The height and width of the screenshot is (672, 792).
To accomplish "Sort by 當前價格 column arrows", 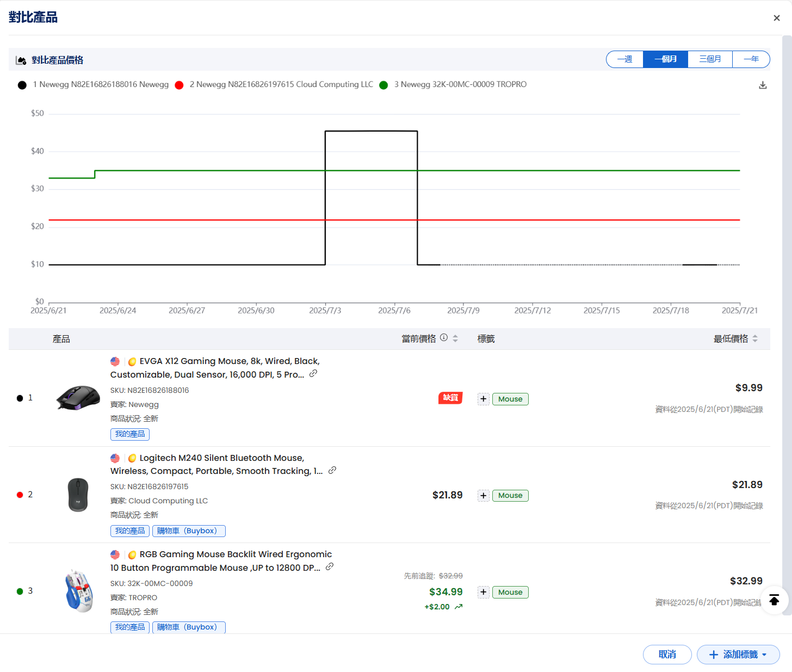I will tap(455, 338).
